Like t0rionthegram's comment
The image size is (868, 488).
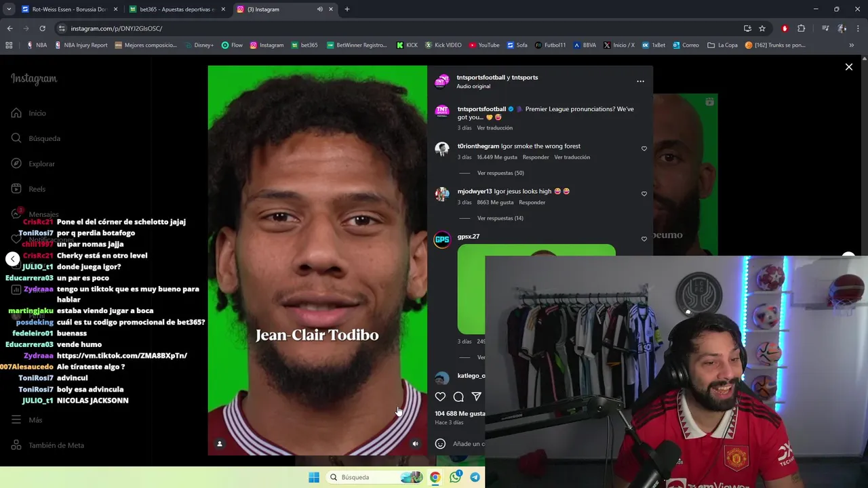tap(644, 148)
